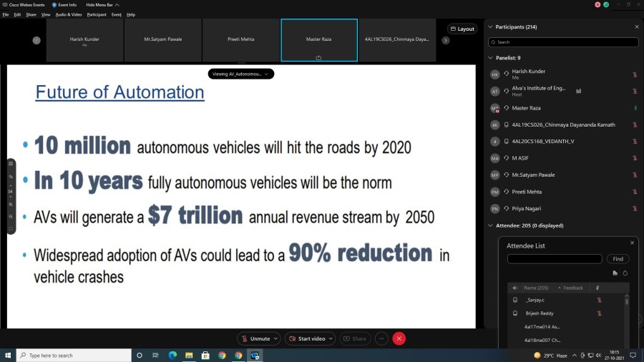
Task: Select Master Raza video thumbnail
Action: [319, 40]
